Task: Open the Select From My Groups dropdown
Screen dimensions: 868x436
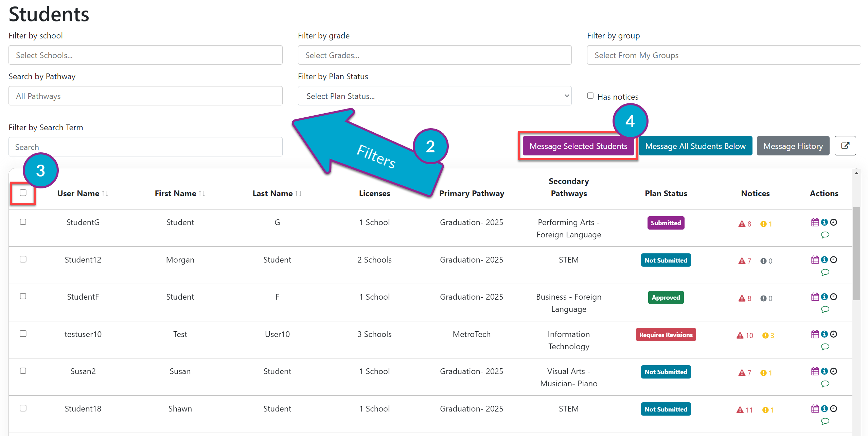Action: point(724,55)
